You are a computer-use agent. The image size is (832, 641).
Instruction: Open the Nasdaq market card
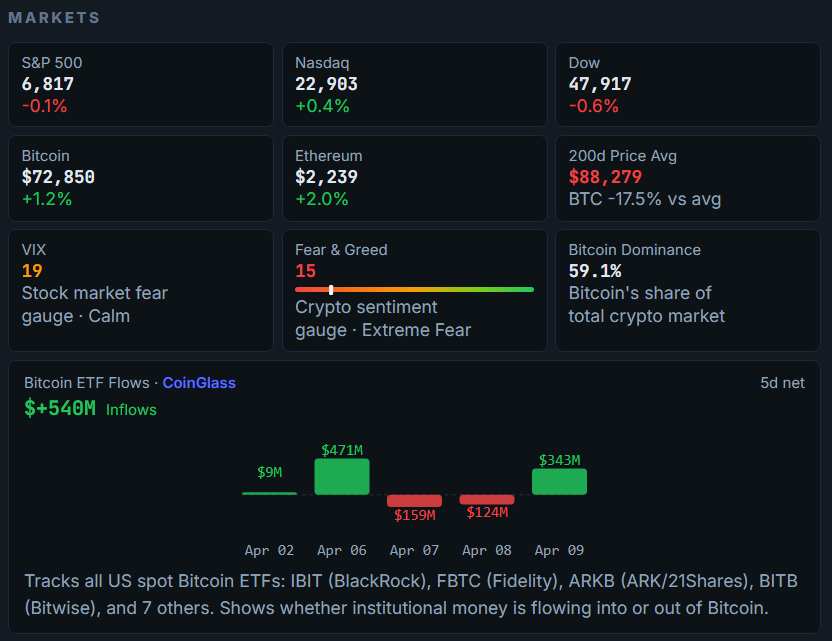[x=414, y=84]
